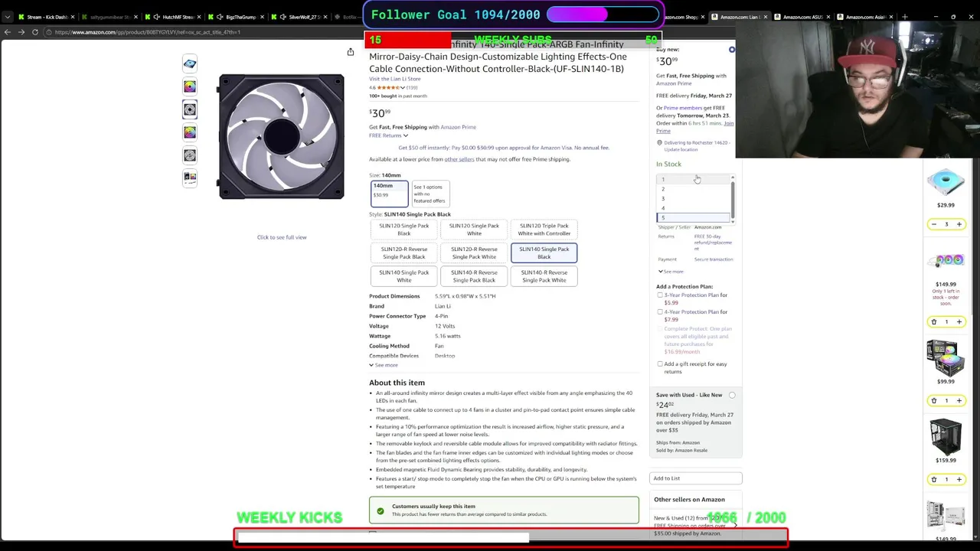Select the second product image thumbnail

click(x=190, y=86)
